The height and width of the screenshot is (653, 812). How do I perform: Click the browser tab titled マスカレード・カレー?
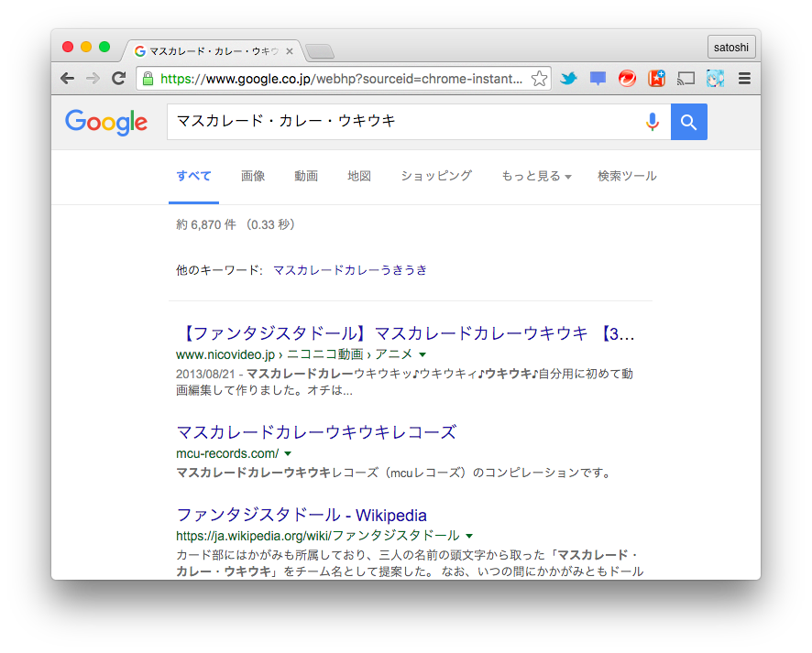pos(213,51)
